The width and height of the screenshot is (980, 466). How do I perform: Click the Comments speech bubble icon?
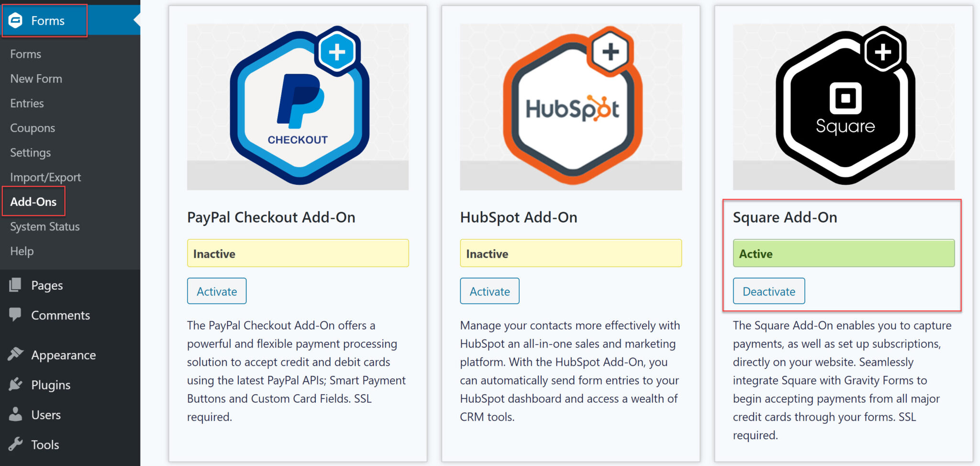pyautogui.click(x=15, y=315)
